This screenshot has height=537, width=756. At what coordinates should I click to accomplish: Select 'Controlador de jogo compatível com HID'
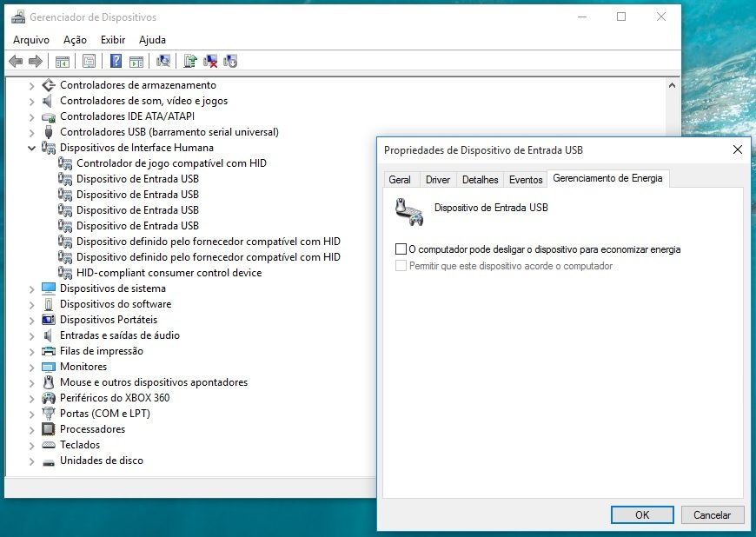tap(171, 163)
